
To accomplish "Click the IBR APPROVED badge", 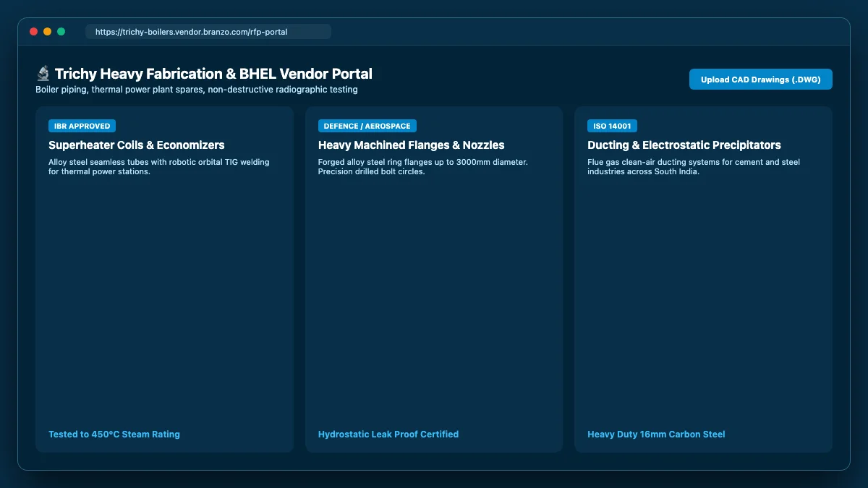I will click(82, 126).
